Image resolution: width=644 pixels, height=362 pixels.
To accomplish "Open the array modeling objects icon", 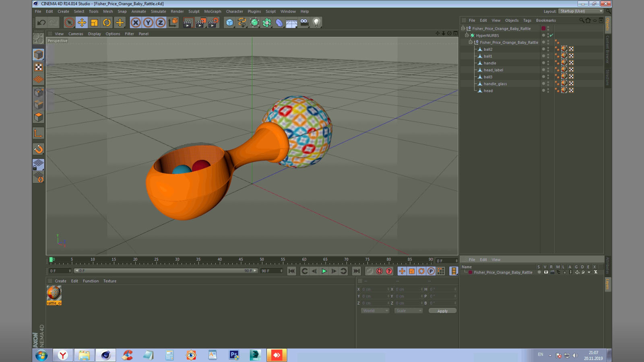I will [x=267, y=23].
